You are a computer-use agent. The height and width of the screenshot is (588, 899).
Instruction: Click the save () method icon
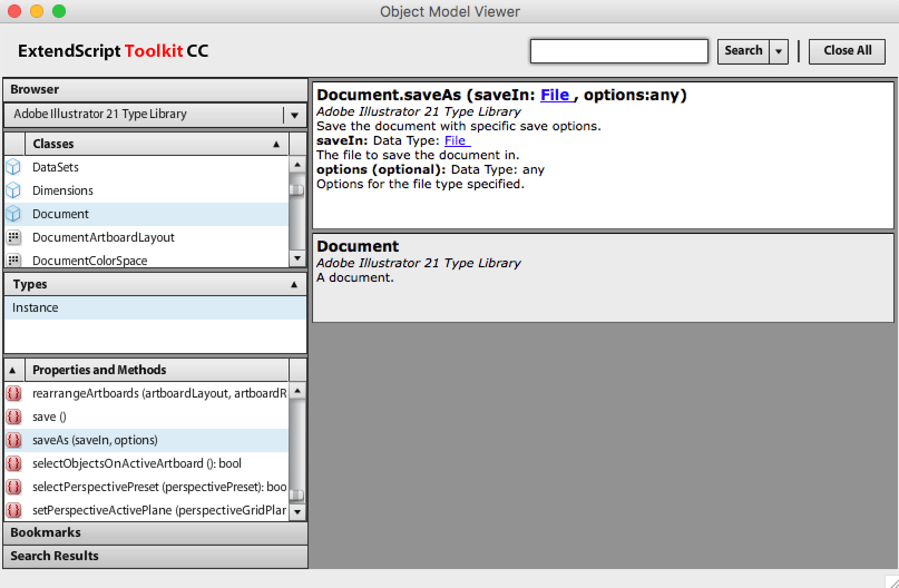click(13, 416)
